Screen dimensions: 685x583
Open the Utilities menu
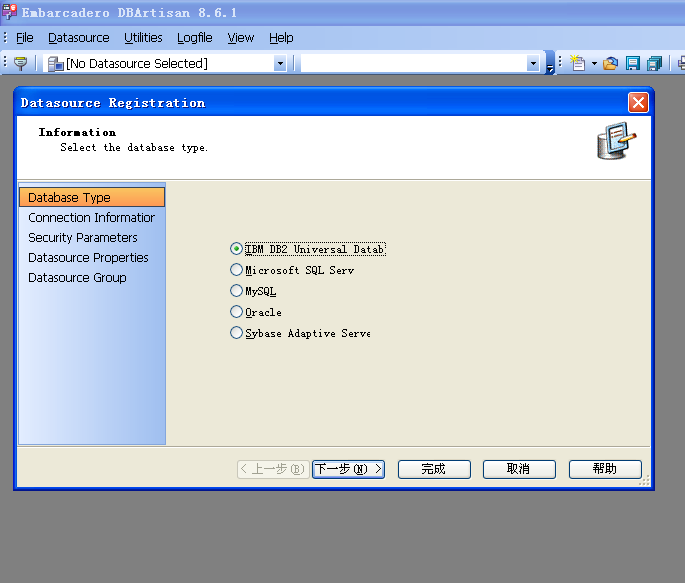click(x=143, y=38)
